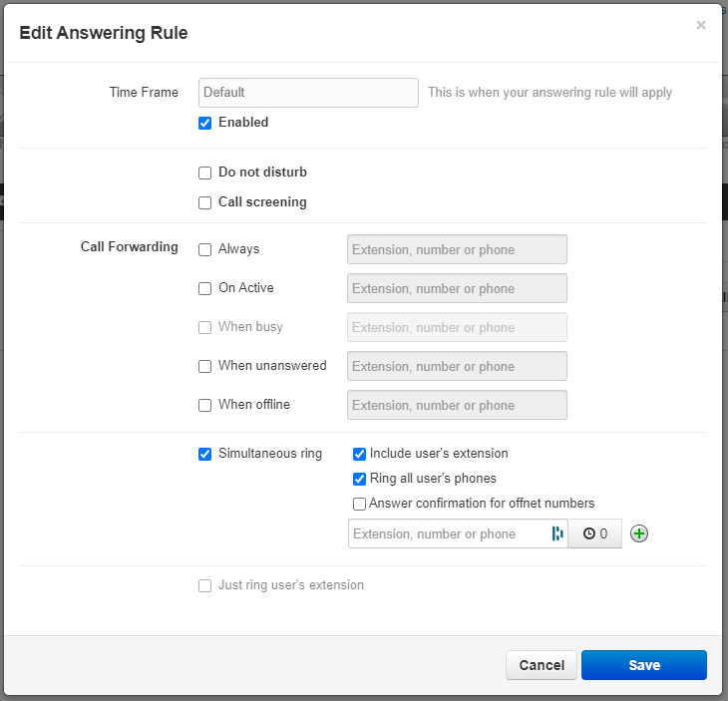This screenshot has height=701, width=728.
Task: Uncheck Simultaneous ring
Action: (x=204, y=454)
